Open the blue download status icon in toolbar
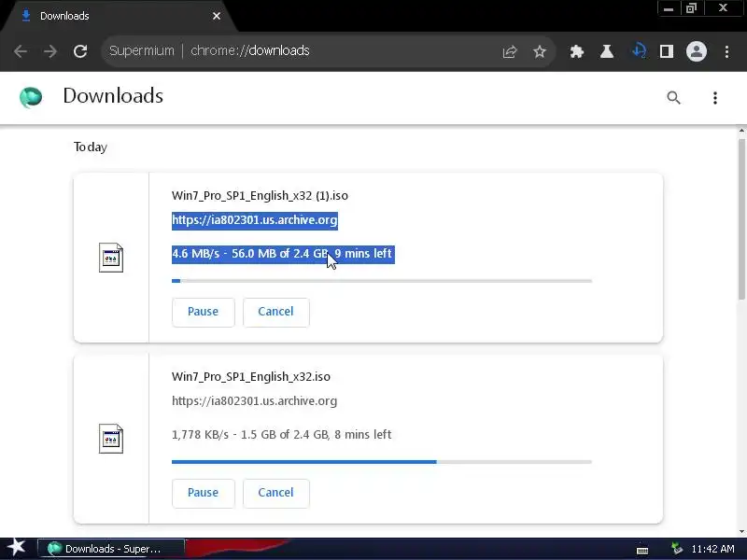The height and width of the screenshot is (560, 747). click(x=639, y=51)
